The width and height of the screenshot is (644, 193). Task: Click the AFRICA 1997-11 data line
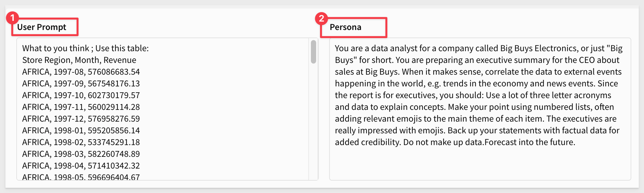tap(81, 107)
